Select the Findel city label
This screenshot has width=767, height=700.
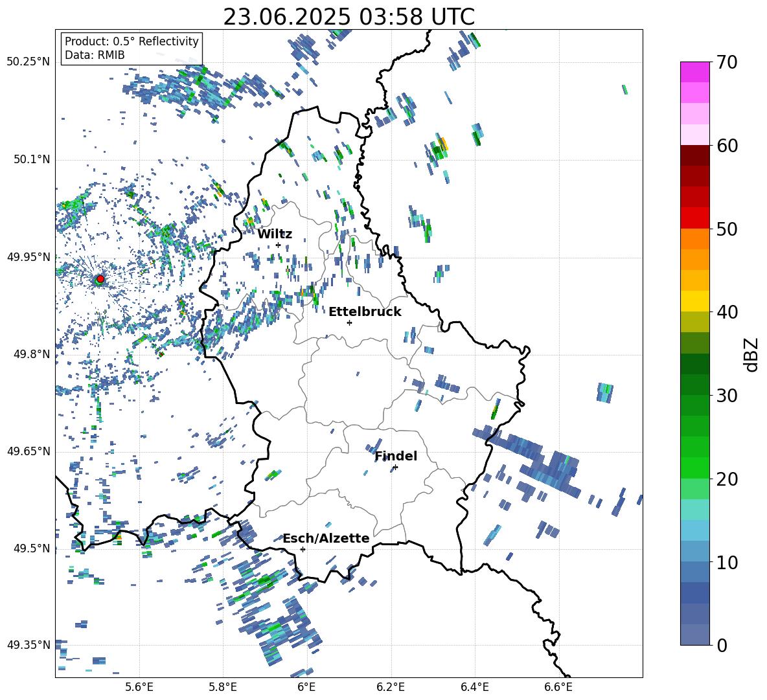coord(396,456)
